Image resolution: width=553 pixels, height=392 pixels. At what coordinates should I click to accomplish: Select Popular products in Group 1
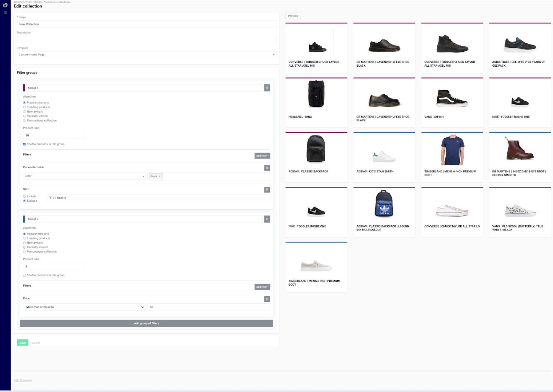pos(24,103)
